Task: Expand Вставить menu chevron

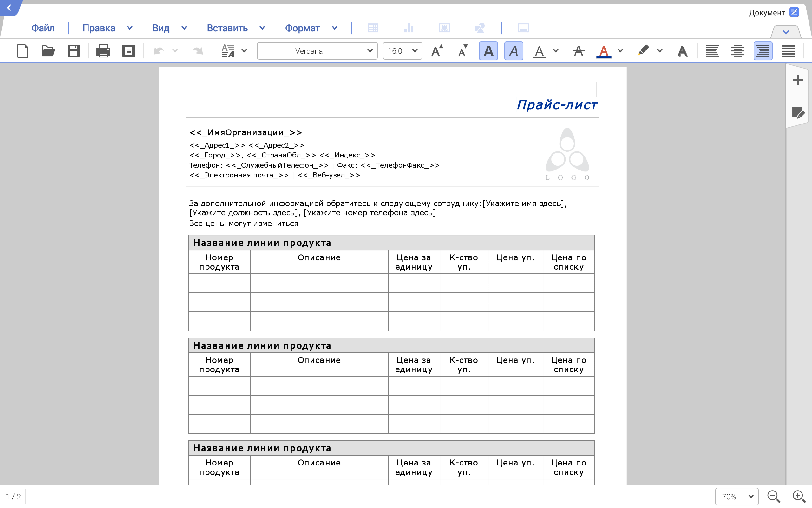Action: tap(262, 28)
